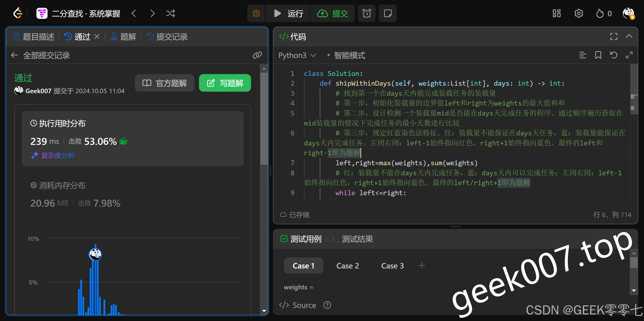Image resolution: width=644 pixels, height=321 pixels.
Task: Click the format code lines icon
Action: (x=583, y=55)
